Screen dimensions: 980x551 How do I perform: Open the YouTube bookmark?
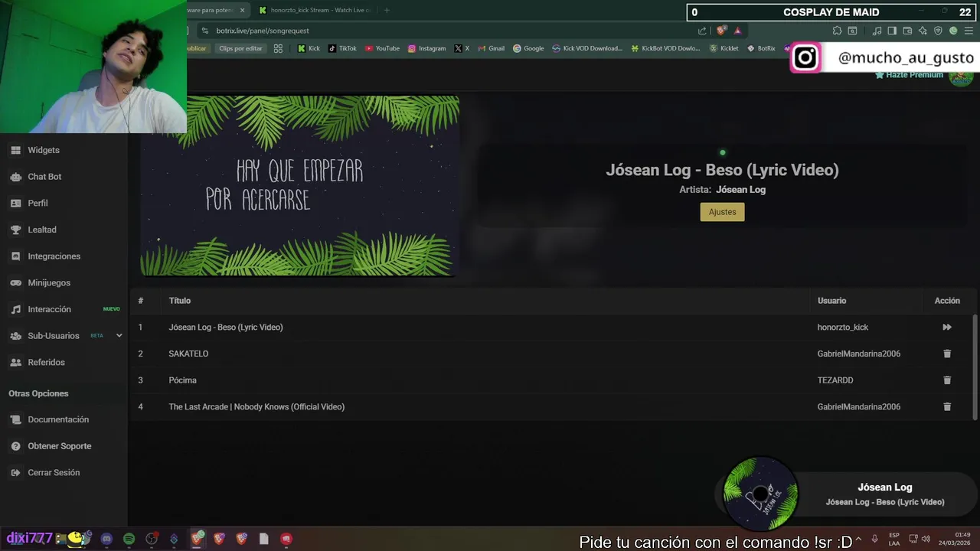pos(382,48)
